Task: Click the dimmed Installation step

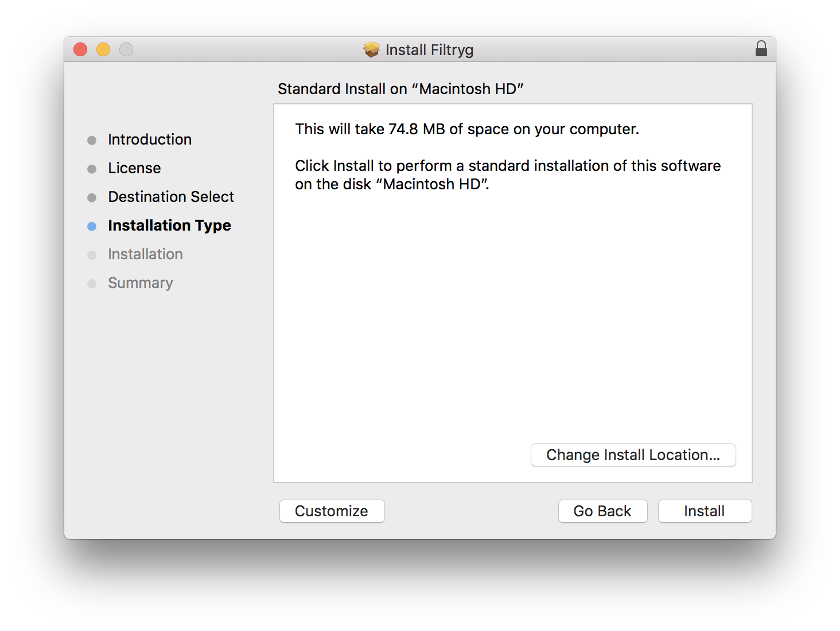Action: click(x=145, y=254)
